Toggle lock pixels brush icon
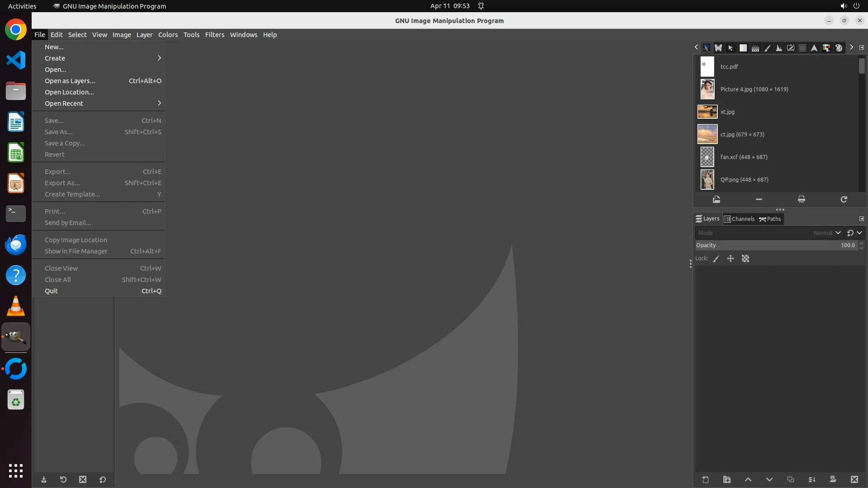Screen dimensions: 868x488 (x=716, y=258)
